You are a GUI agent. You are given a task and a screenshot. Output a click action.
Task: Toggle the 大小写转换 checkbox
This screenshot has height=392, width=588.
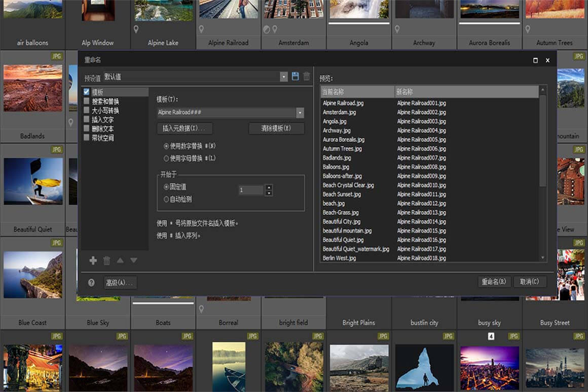[x=87, y=110]
